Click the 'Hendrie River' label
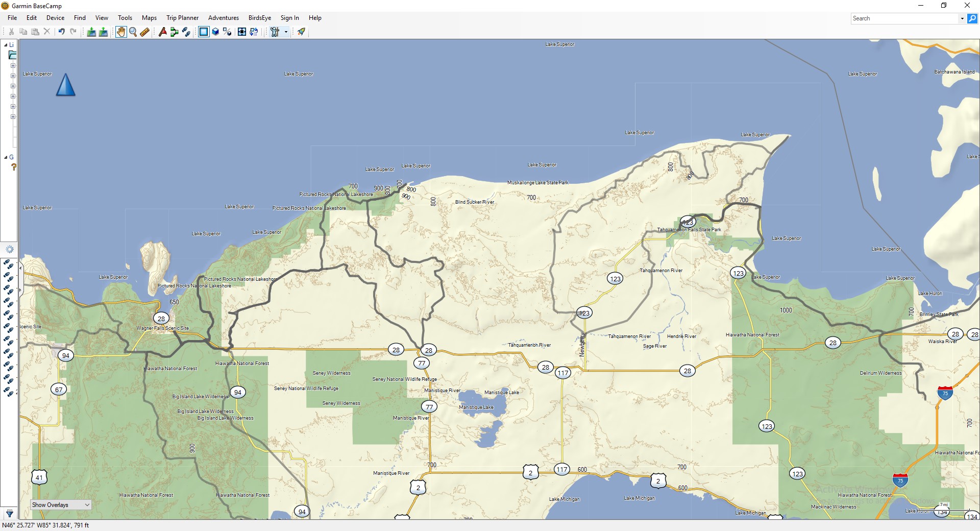The height and width of the screenshot is (531, 980). coord(681,336)
